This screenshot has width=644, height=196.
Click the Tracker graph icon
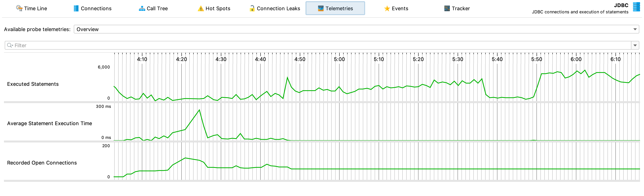447,8
